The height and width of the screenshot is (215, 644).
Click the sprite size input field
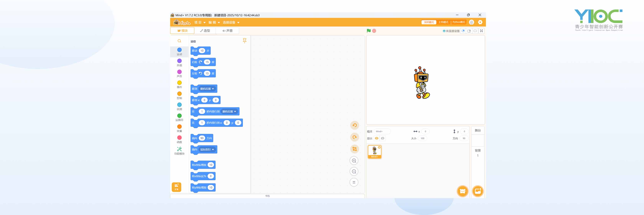(422, 138)
